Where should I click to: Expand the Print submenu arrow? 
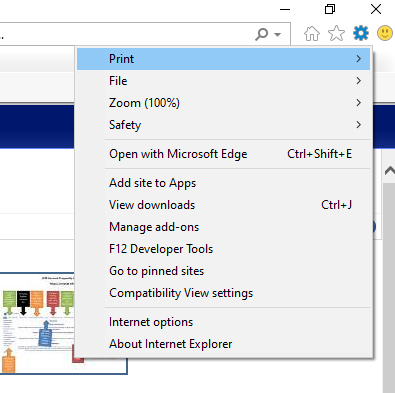(359, 59)
